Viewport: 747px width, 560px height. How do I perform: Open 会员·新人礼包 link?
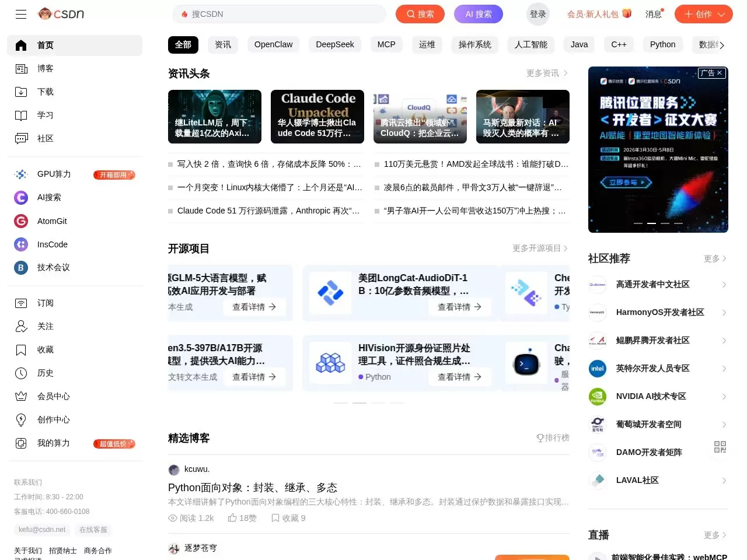point(599,14)
